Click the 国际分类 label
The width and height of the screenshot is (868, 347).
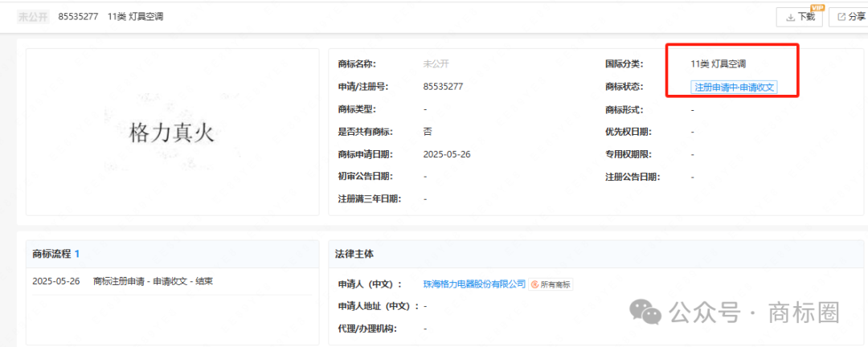coord(624,64)
